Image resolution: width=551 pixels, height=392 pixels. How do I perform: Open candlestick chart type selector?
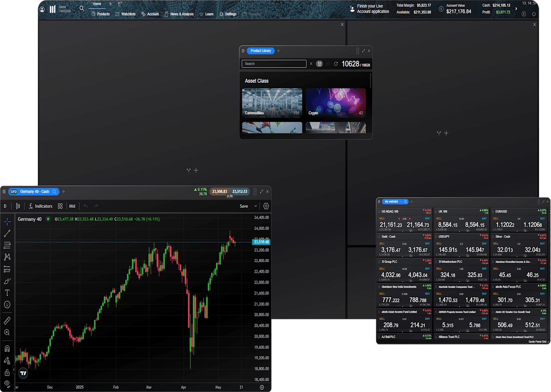point(18,206)
